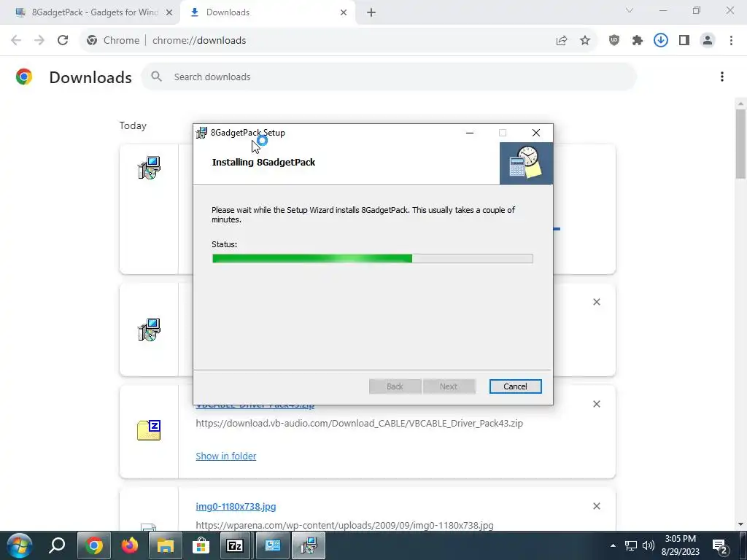Click the Chrome taskbar icon
747x560 pixels.
[94, 545]
